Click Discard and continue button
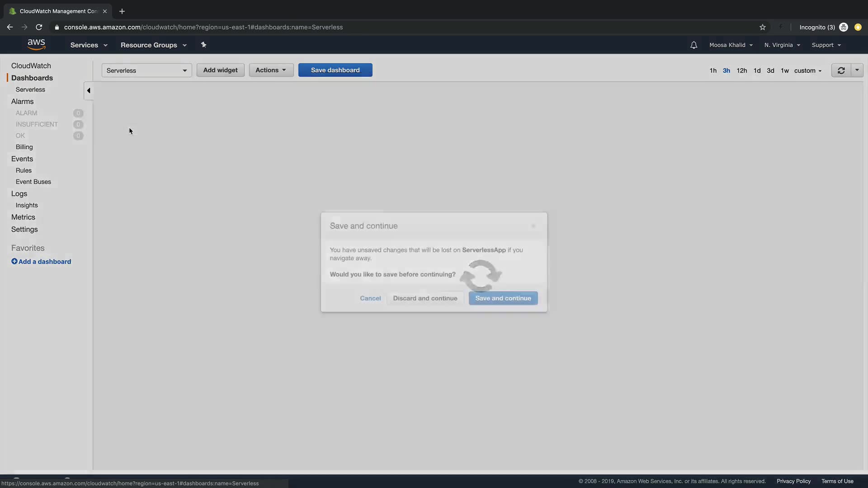The width and height of the screenshot is (868, 488). pyautogui.click(x=425, y=298)
